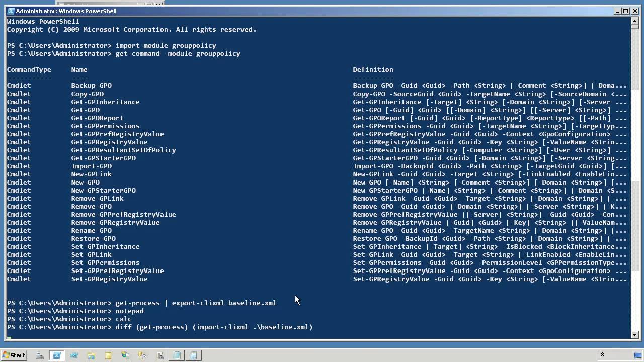Click the Backup-GPO definition text
The image size is (644, 362).
490,85
